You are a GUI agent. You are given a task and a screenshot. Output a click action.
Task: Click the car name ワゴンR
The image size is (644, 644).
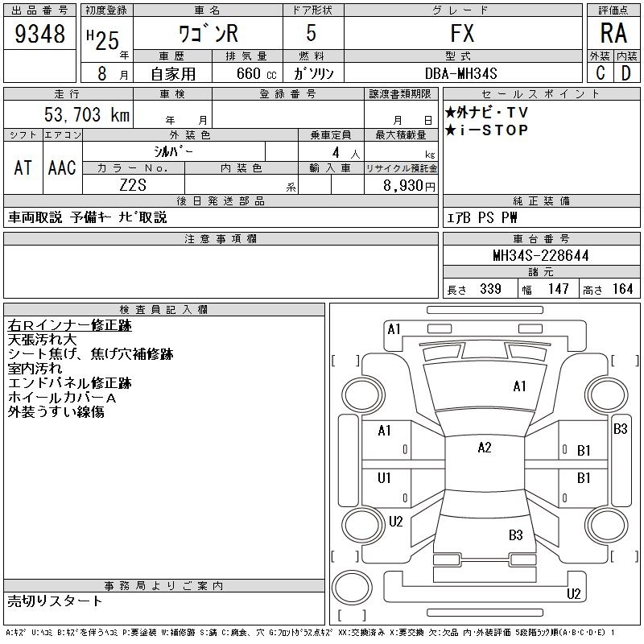click(208, 33)
